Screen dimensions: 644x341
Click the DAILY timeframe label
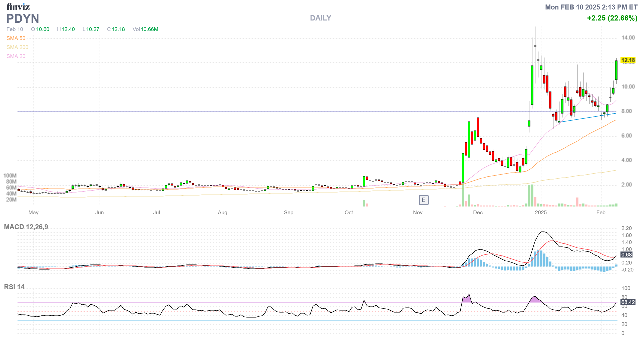(320, 18)
